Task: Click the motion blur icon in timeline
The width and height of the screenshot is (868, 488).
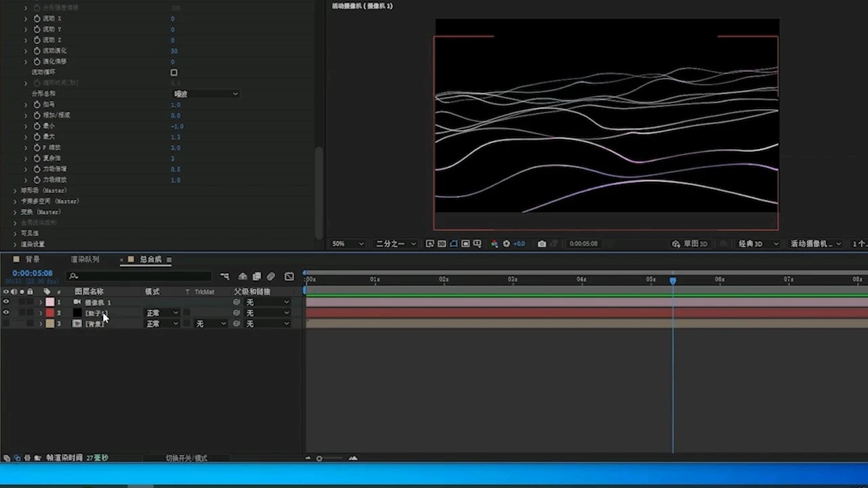Action: click(271, 277)
